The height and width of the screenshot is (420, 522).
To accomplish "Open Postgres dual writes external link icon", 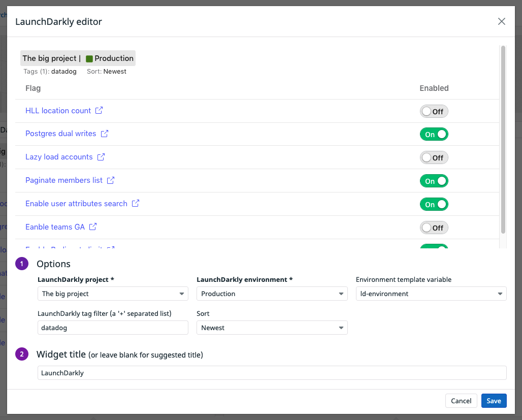I will (104, 134).
